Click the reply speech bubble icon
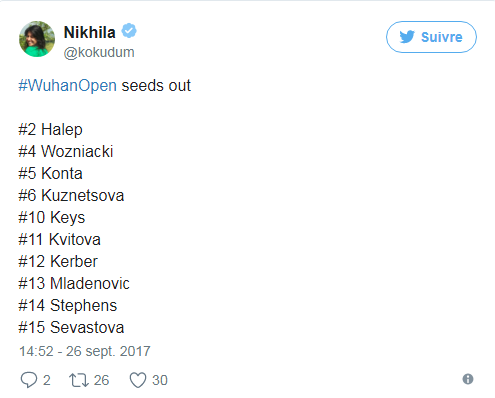Screen dimensions: 495x398 29,380
